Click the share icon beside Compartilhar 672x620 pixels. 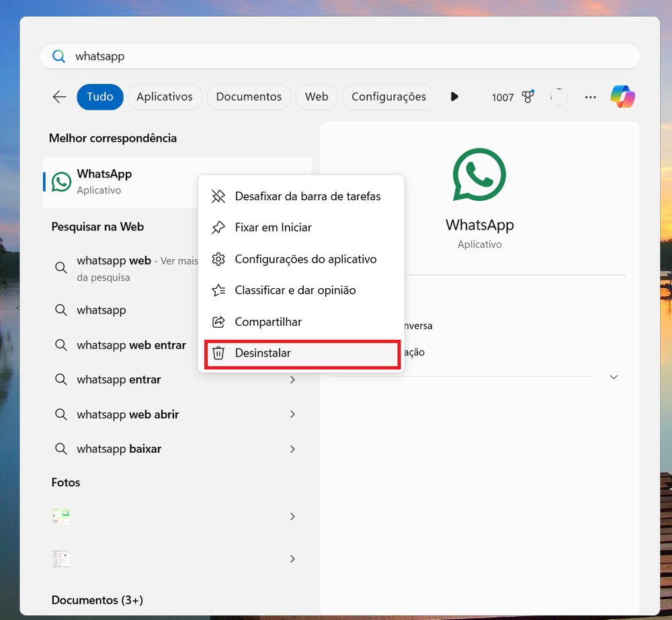point(218,322)
